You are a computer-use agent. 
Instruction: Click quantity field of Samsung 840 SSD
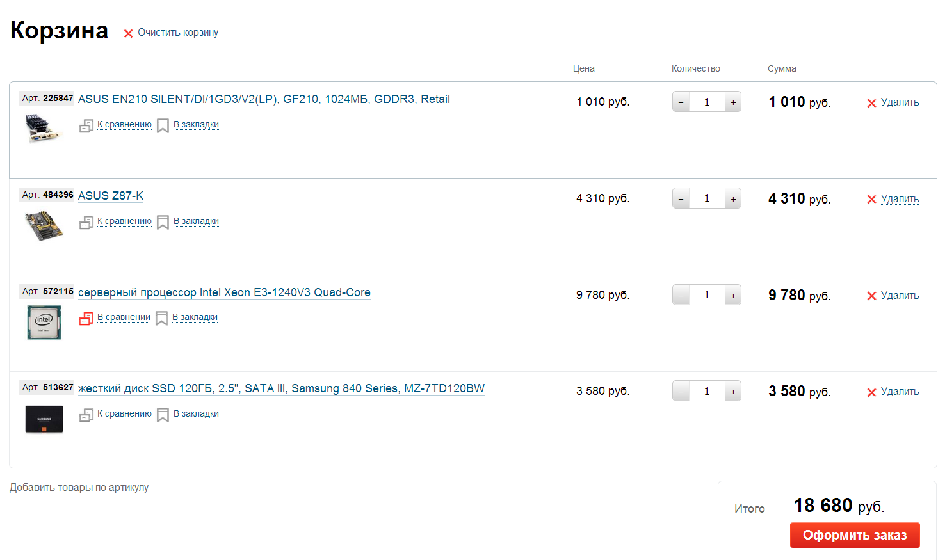point(707,392)
